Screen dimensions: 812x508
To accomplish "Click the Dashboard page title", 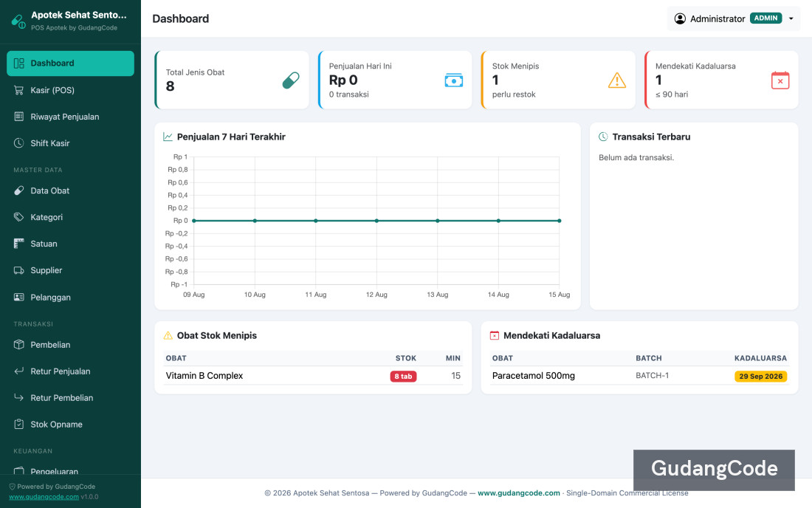I will point(181,18).
